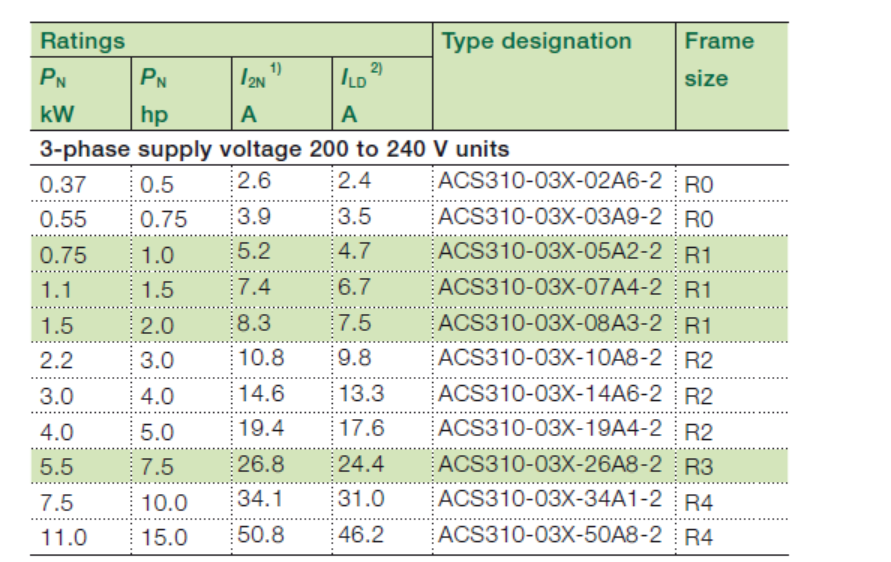Select the 50.8 A I2N value
This screenshot has height=562, width=891.
point(261,535)
